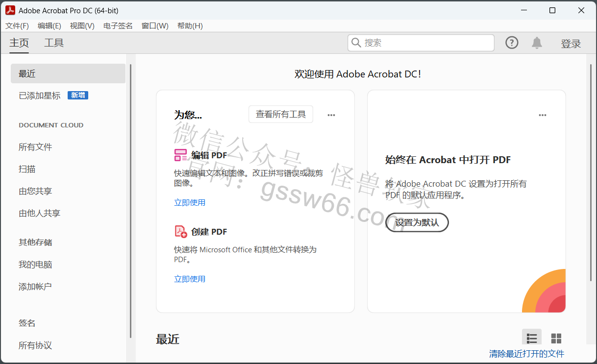Click in the 搜索 input field

point(421,43)
